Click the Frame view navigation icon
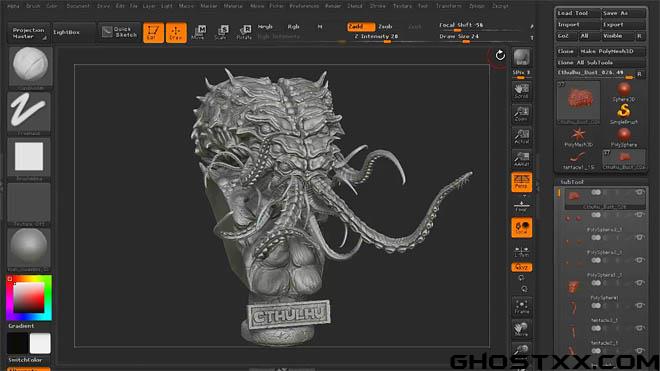The width and height of the screenshot is (660, 371). pyautogui.click(x=522, y=307)
